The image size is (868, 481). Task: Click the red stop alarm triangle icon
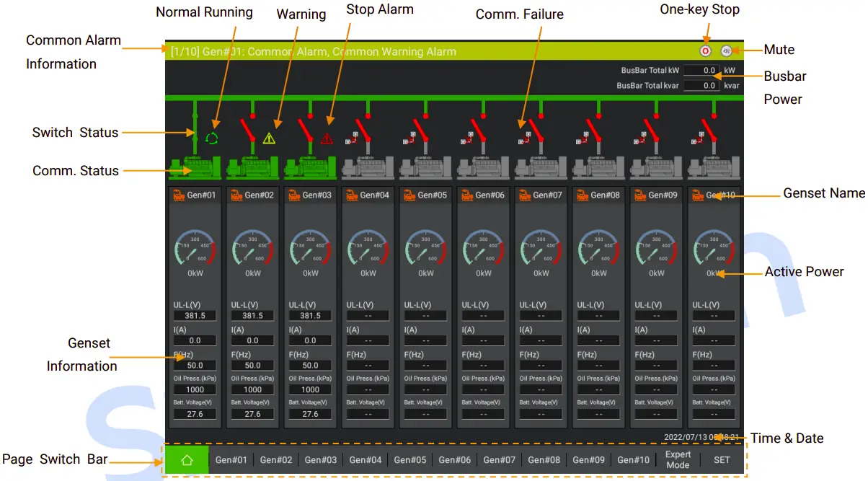pyautogui.click(x=327, y=138)
